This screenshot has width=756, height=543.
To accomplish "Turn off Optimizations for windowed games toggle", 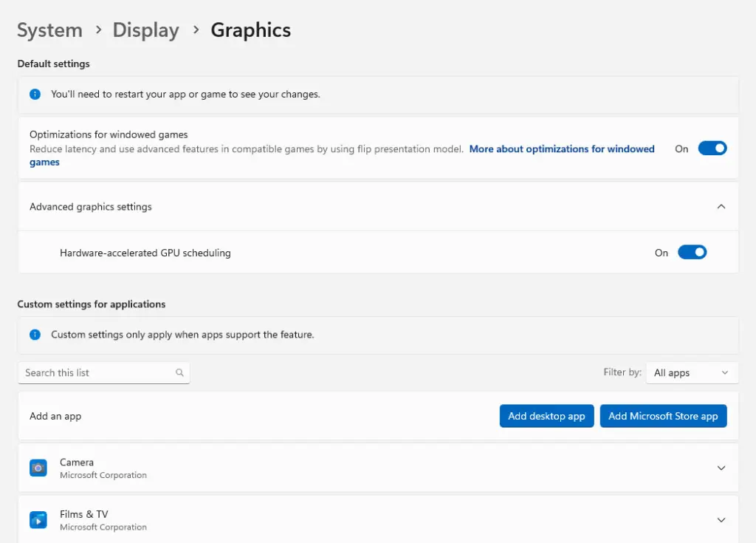I will pos(712,148).
